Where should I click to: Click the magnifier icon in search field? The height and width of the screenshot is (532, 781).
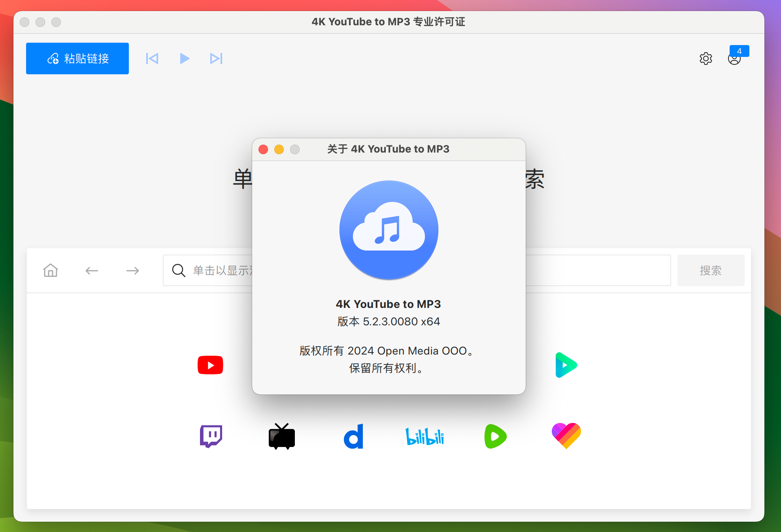tap(179, 271)
